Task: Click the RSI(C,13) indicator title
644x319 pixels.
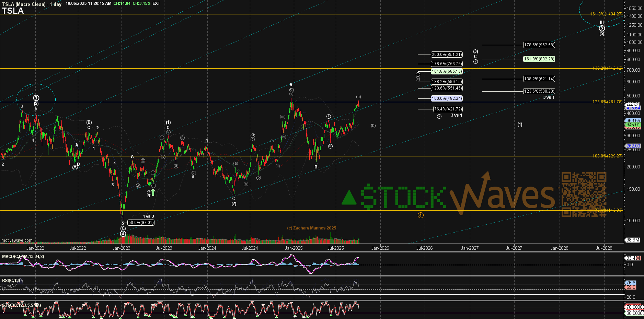Action: tap(11, 281)
